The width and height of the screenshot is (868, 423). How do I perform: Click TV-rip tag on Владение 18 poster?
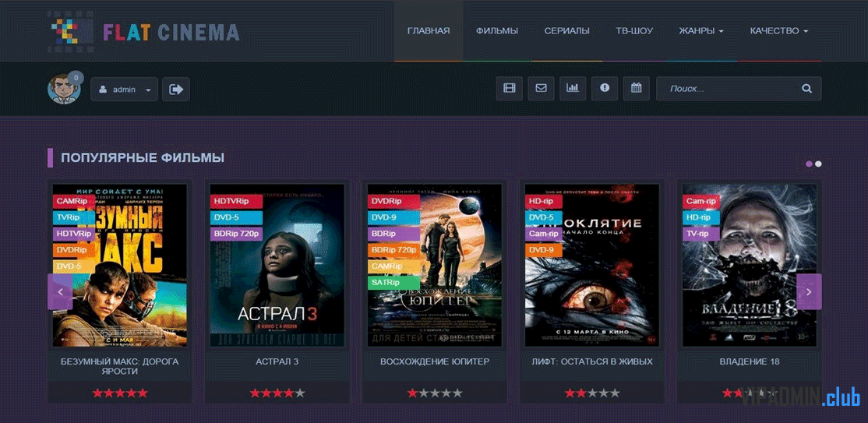[x=699, y=234]
